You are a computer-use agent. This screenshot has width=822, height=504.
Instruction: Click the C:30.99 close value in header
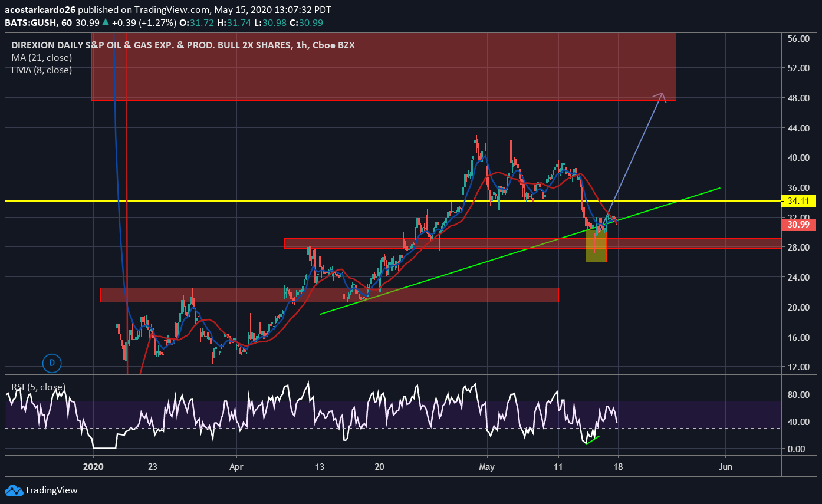tap(305, 22)
